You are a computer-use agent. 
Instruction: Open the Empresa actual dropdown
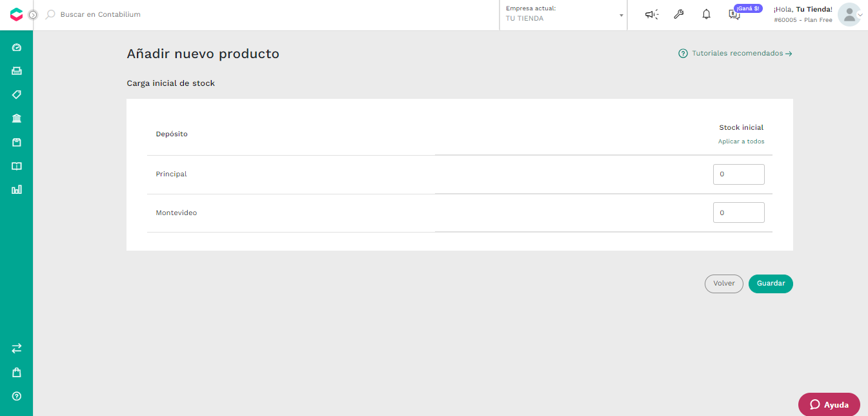[563, 14]
